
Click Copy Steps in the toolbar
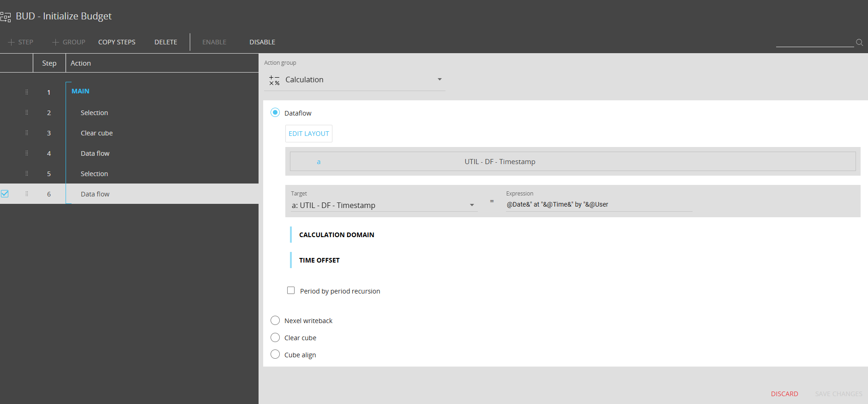tap(117, 42)
